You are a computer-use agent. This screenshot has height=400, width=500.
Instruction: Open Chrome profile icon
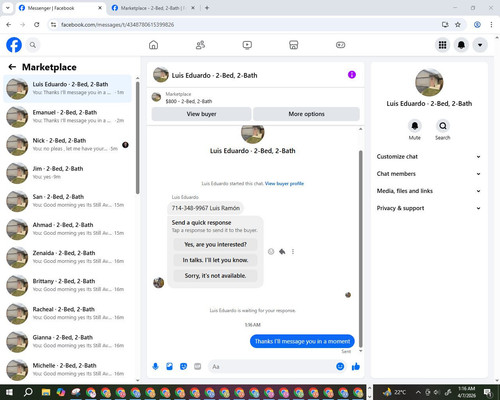click(x=477, y=25)
